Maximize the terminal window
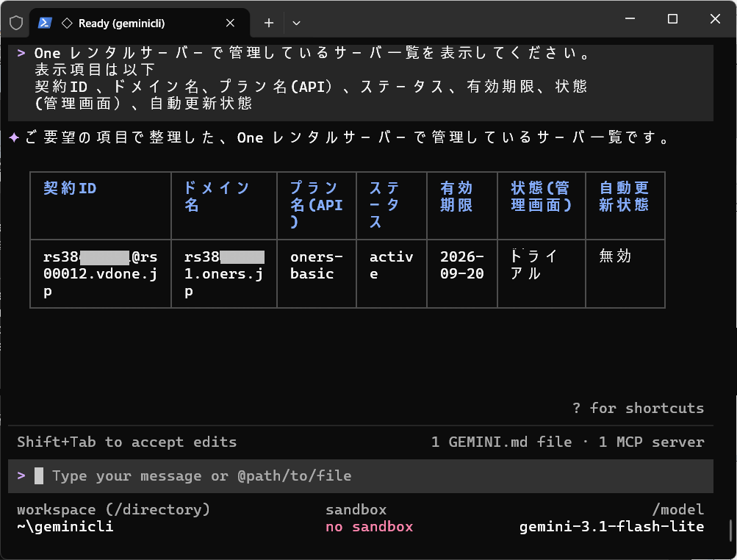 (672, 19)
